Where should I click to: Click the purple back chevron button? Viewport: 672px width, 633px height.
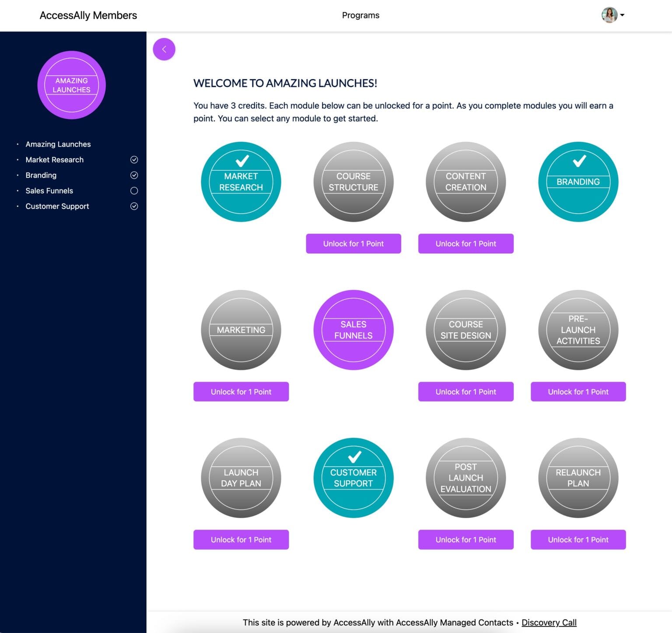[164, 49]
